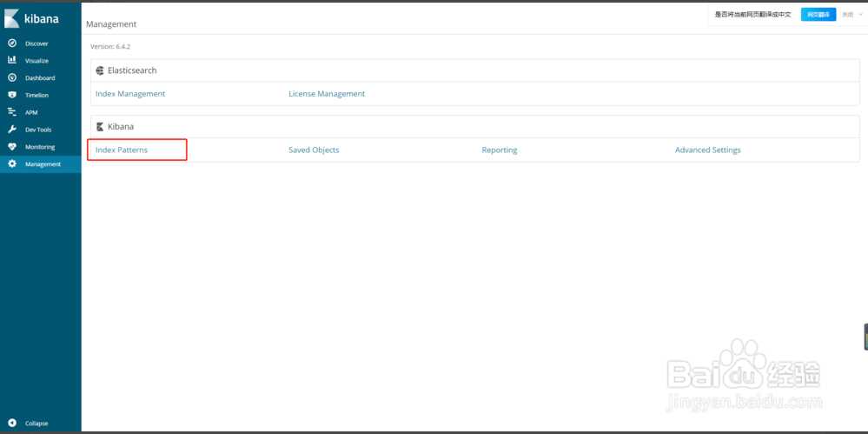Click the Management gear icon
The height and width of the screenshot is (434, 868).
click(x=12, y=164)
